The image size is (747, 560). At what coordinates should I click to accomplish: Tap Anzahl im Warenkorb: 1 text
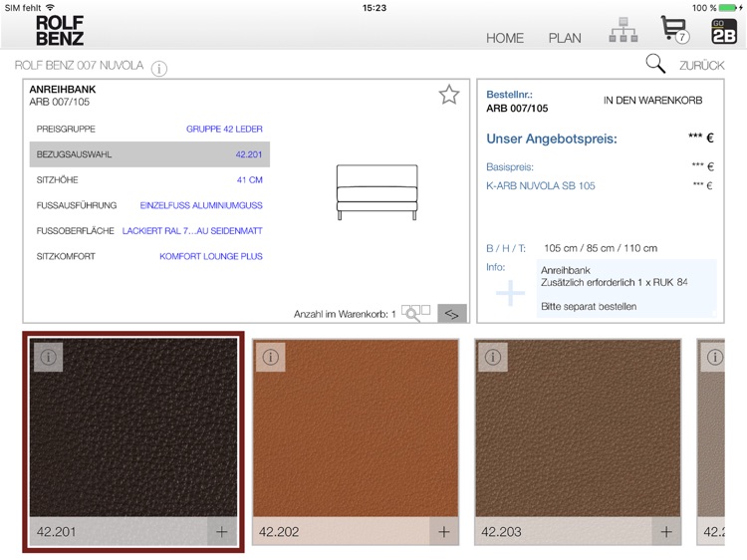point(345,314)
